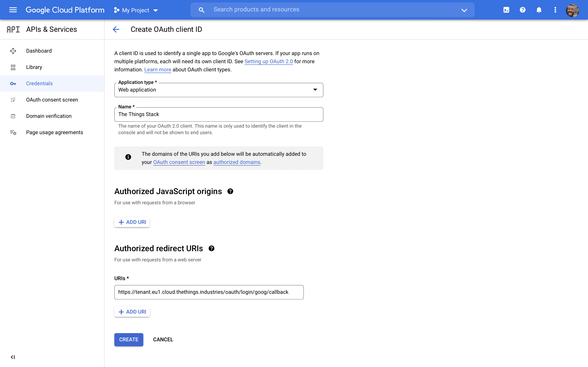Viewport: 588px width, 367px height.
Task: Open Library in the sidebar
Action: click(x=34, y=67)
